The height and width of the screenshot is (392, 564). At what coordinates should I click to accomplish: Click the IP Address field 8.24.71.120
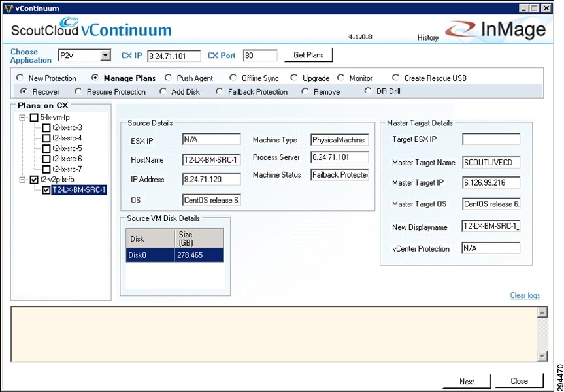[211, 179]
